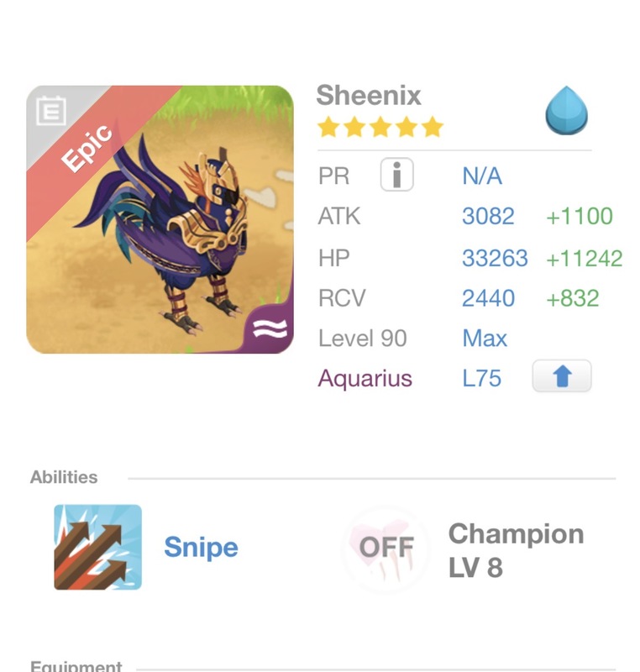Screen dimensions: 640x672
Task: Toggle the Champion OFF heart switch
Action: point(386,549)
